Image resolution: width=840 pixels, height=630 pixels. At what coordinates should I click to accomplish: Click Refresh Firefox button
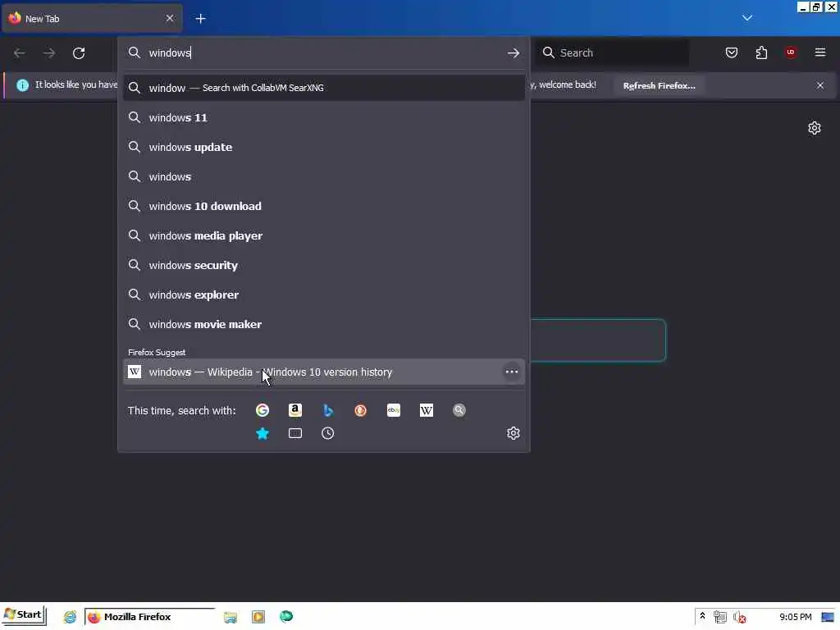[x=659, y=85]
